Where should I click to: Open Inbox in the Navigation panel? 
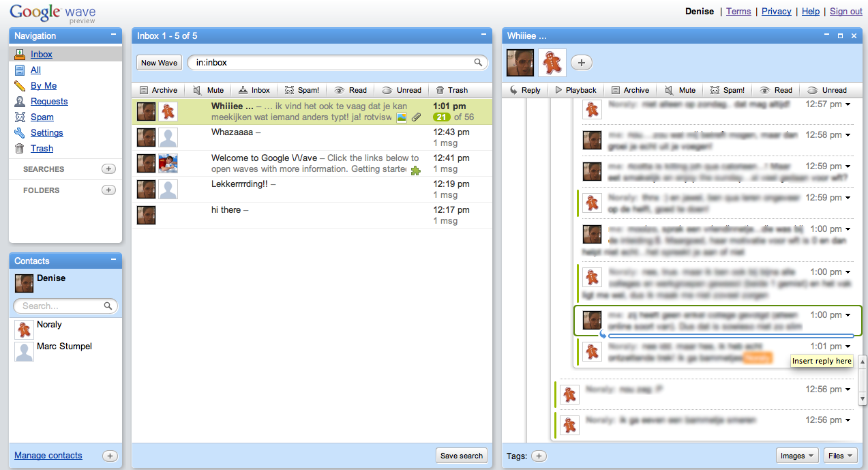(x=42, y=55)
